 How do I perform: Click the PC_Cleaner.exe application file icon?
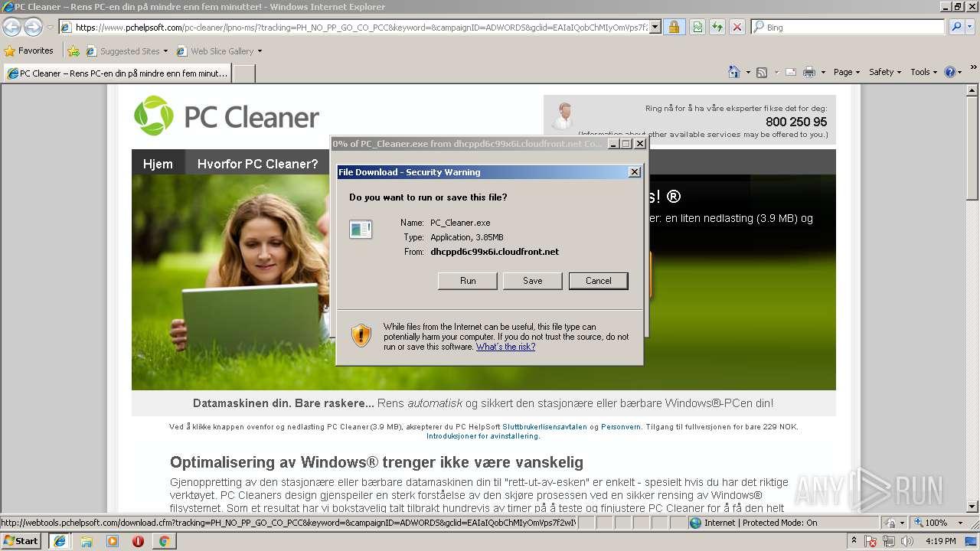pyautogui.click(x=361, y=229)
